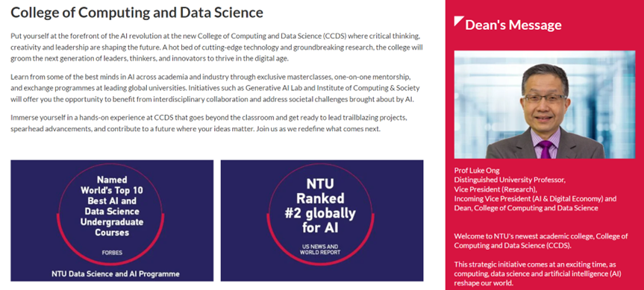
Task: Open the Dean's Message heading
Action: tap(513, 25)
